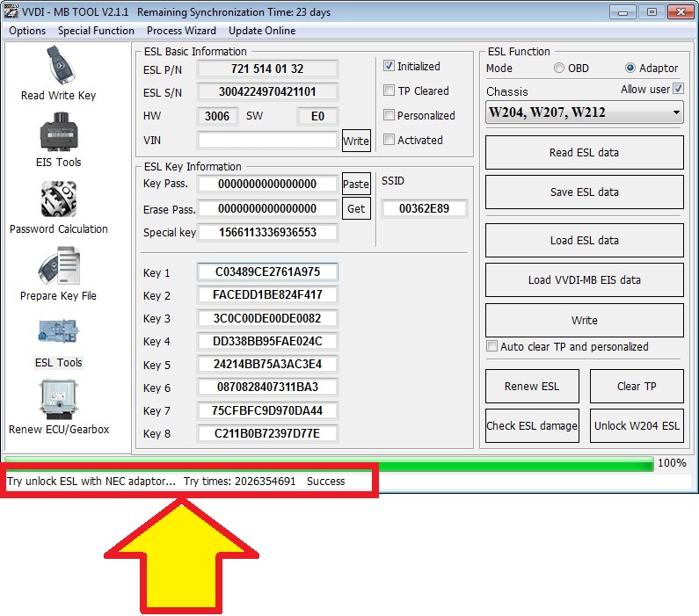Click the Read ESL data button

[584, 152]
